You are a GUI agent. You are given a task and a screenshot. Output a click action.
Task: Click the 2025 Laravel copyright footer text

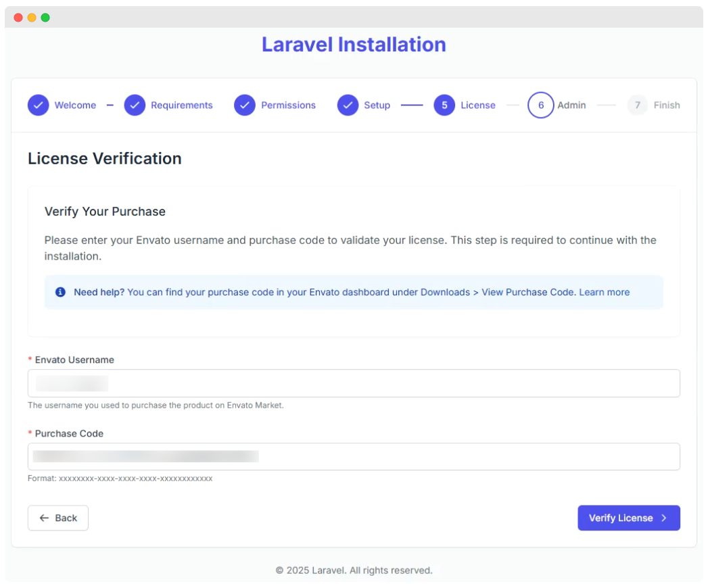point(354,570)
